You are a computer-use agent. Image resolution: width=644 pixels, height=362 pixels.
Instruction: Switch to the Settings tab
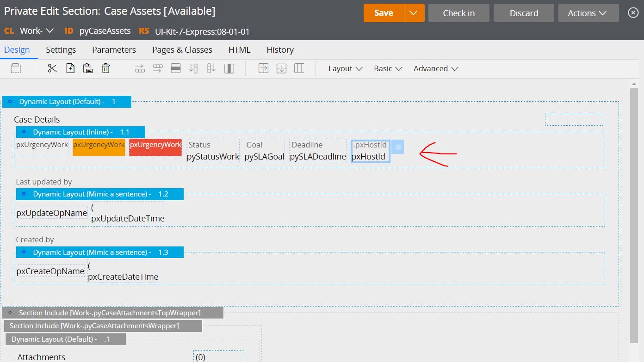[x=61, y=50]
